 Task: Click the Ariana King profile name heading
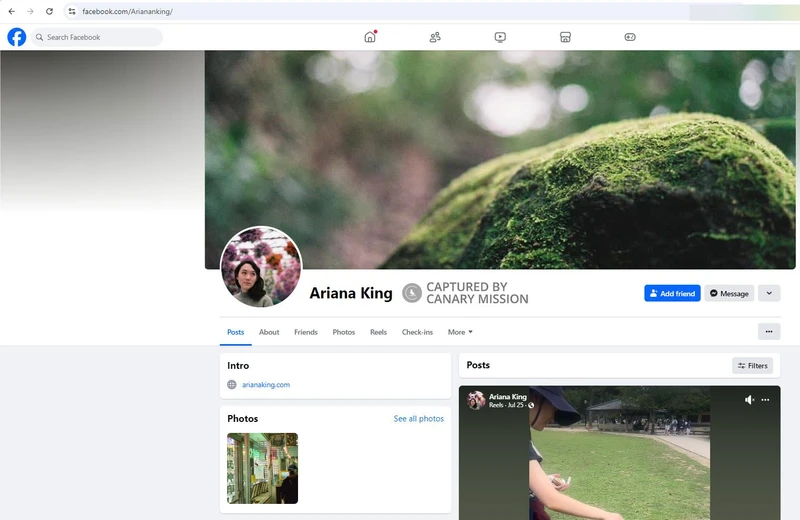click(x=351, y=293)
